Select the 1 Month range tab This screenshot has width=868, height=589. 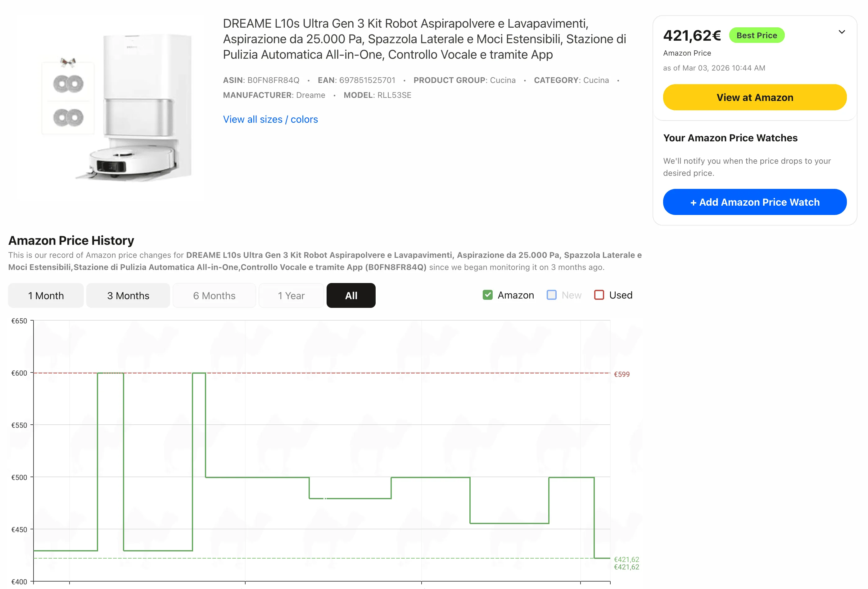[x=46, y=296]
